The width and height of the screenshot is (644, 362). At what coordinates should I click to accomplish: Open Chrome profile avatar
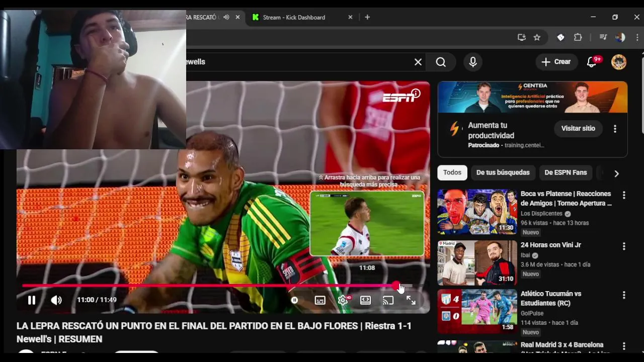(620, 37)
